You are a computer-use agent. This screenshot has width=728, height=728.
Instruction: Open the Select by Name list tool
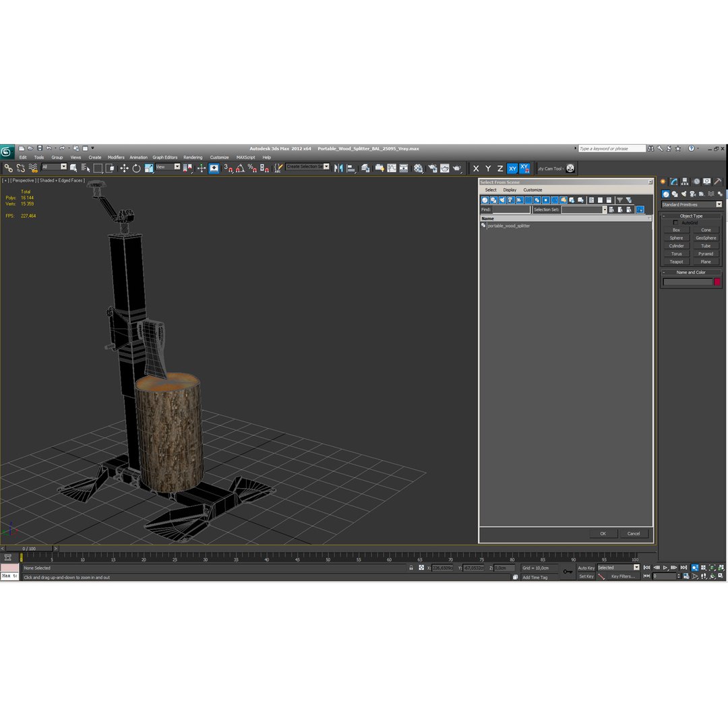click(86, 168)
